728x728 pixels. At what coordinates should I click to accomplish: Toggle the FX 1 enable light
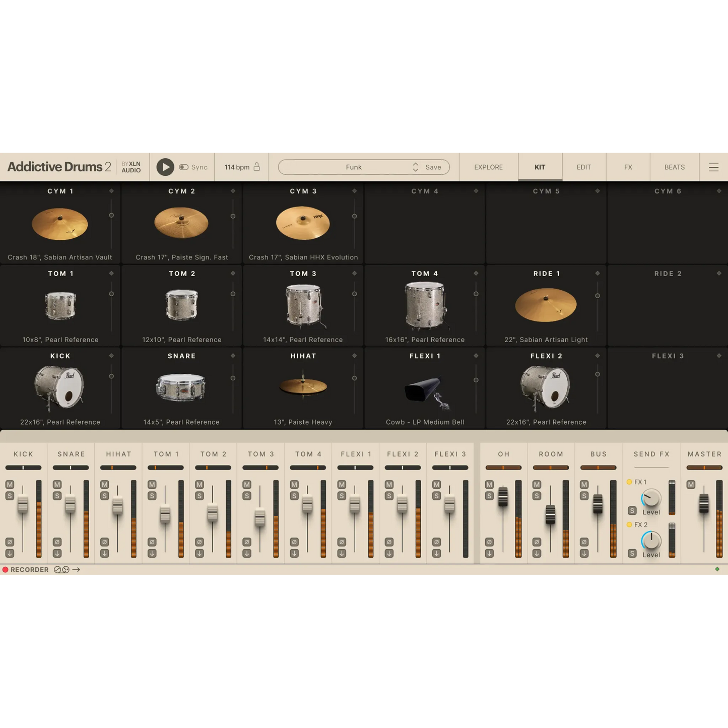tap(629, 482)
